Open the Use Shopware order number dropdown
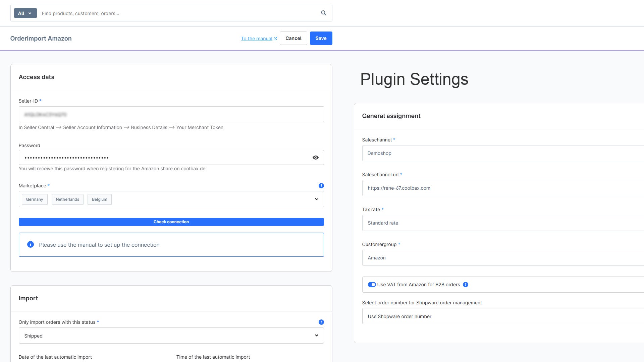 tap(503, 316)
